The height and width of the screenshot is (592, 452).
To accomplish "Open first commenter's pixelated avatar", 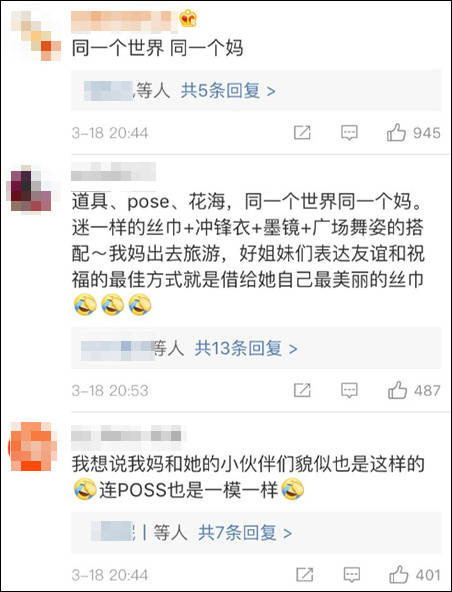I will [36, 35].
